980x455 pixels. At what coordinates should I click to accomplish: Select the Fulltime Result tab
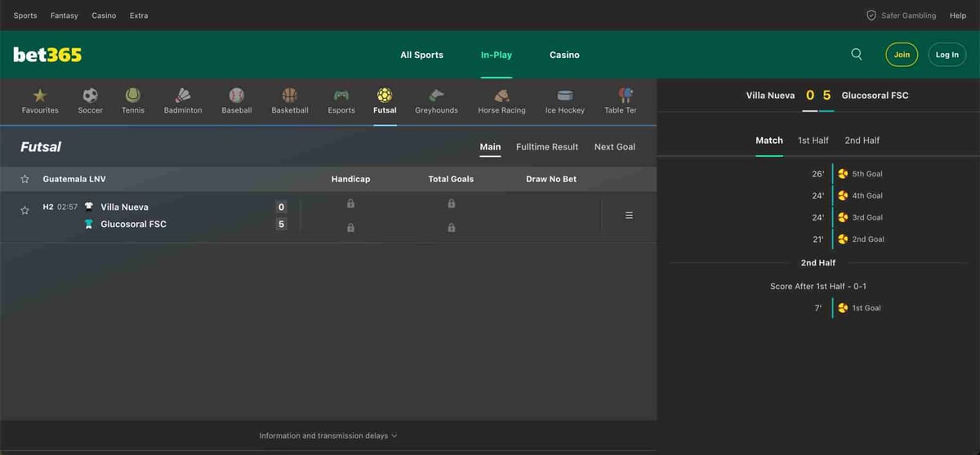click(x=547, y=147)
